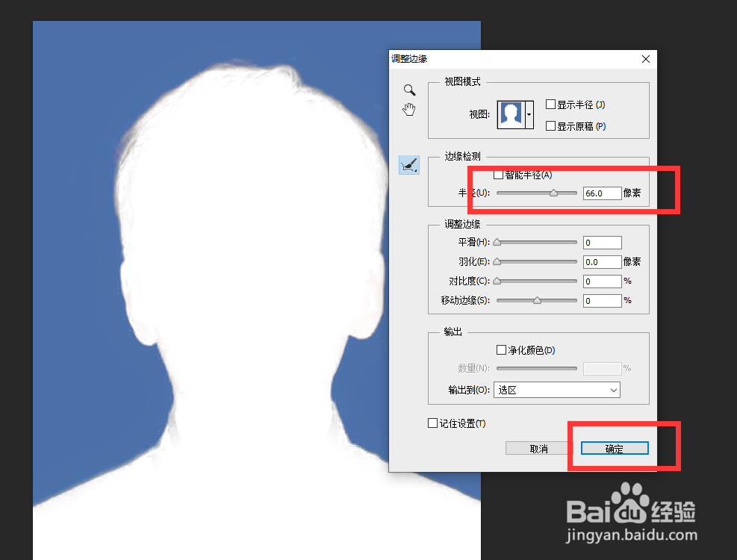Open the Refine Radius tool flyout arrow

coord(417,171)
